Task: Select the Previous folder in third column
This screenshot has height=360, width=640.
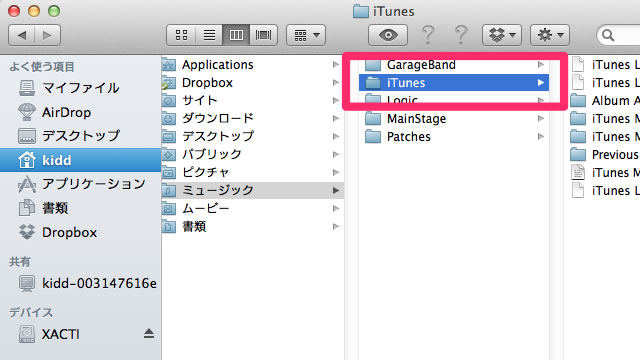Action: (x=605, y=154)
